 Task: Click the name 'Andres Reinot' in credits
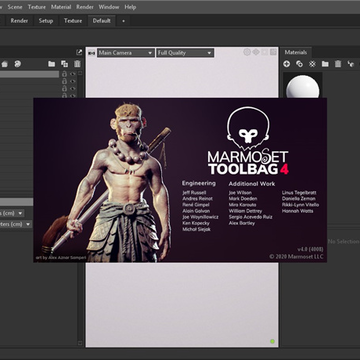[x=198, y=199]
